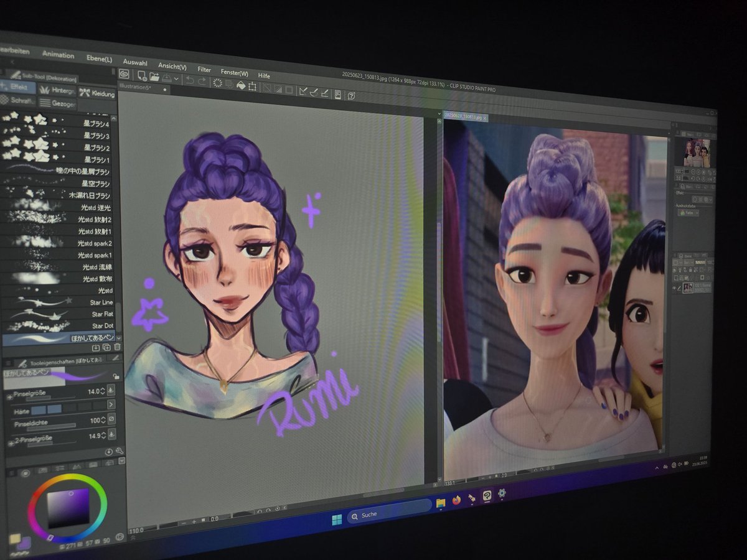Click the import sub-tool icon below list
Image resolution: width=747 pixels, height=560 pixels.
[96, 348]
